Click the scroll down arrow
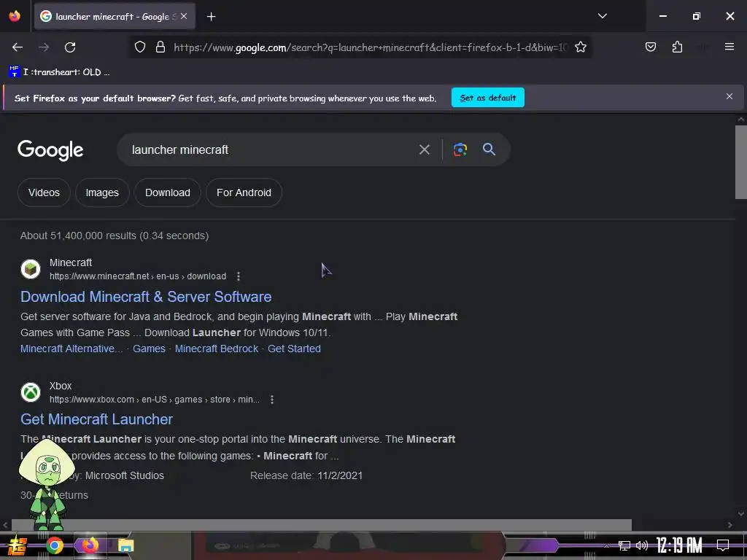This screenshot has height=560, width=747. pos(741,513)
